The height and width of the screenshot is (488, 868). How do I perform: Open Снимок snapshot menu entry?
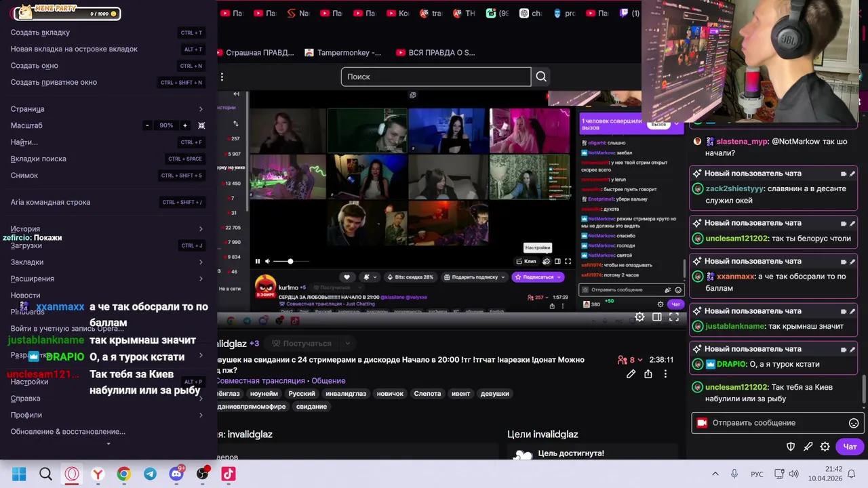click(108, 176)
